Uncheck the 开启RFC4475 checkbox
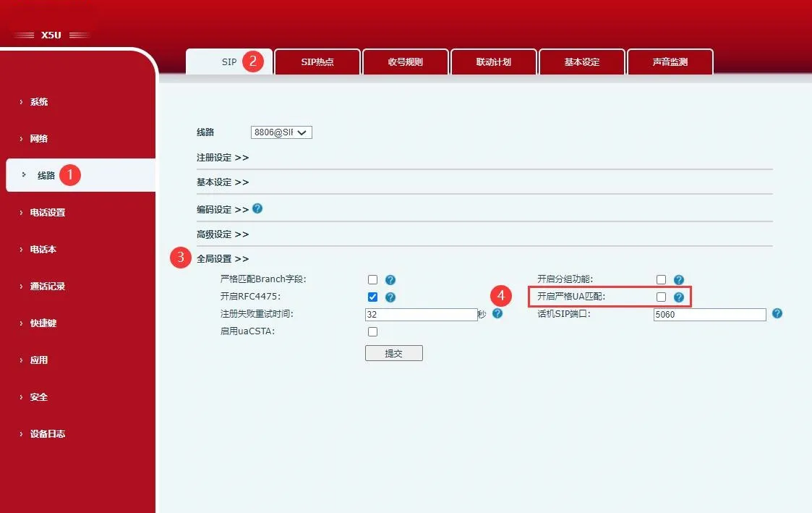Viewport: 812px width, 513px height. 372,297
